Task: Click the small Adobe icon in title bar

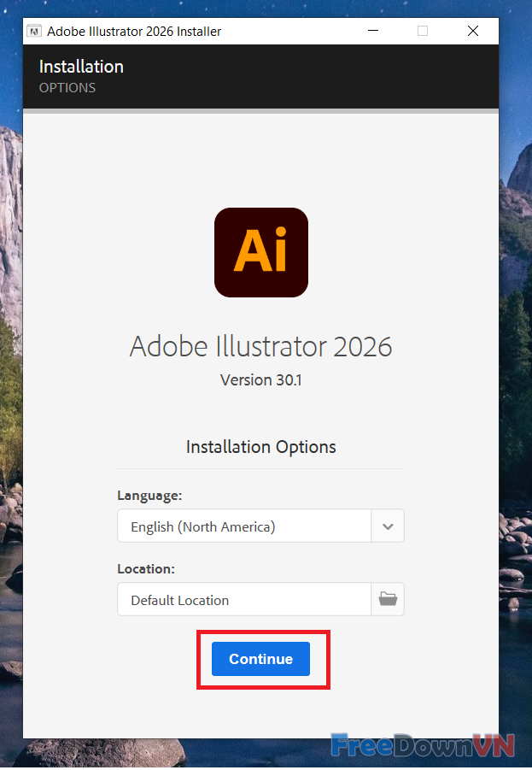Action: pyautogui.click(x=34, y=32)
